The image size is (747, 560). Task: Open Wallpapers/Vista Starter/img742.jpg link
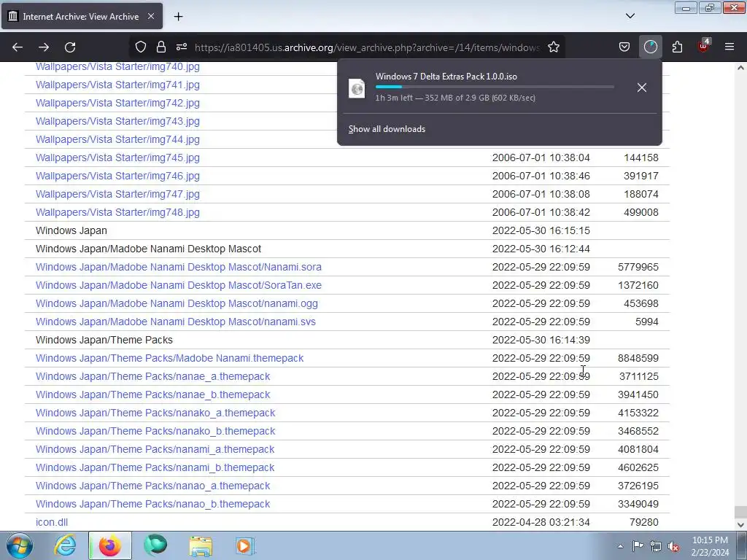tap(117, 103)
